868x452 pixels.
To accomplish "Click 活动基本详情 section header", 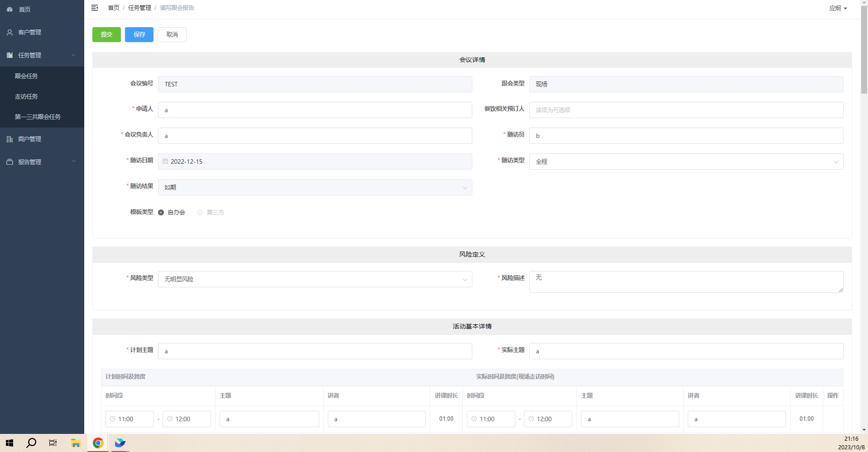I will pyautogui.click(x=472, y=326).
